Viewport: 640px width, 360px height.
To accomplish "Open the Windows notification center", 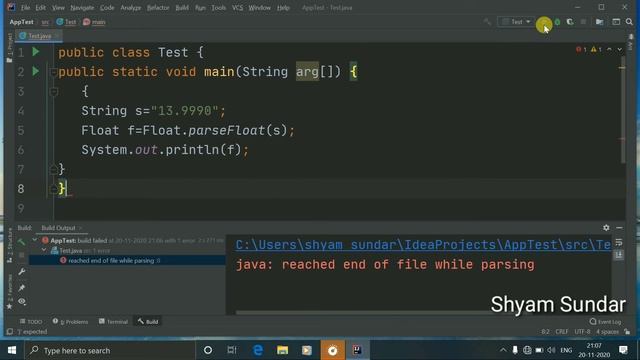I will point(623,350).
